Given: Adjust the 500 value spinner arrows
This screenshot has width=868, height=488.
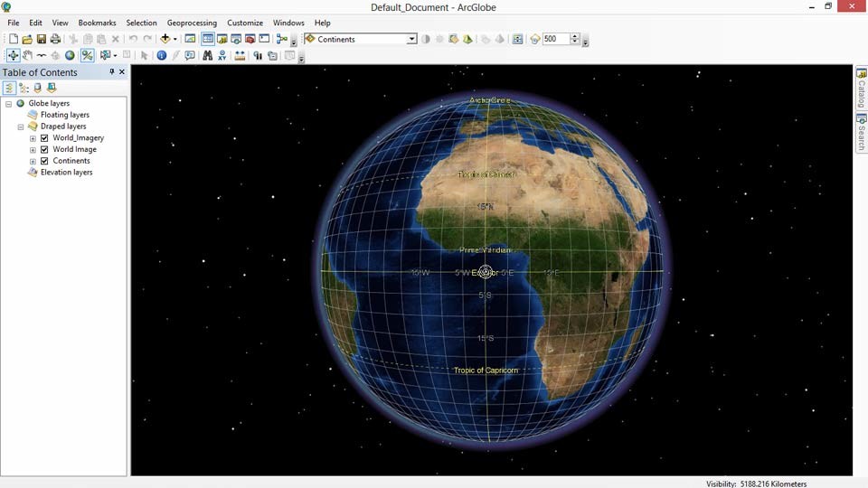Looking at the screenshot, I should [575, 39].
